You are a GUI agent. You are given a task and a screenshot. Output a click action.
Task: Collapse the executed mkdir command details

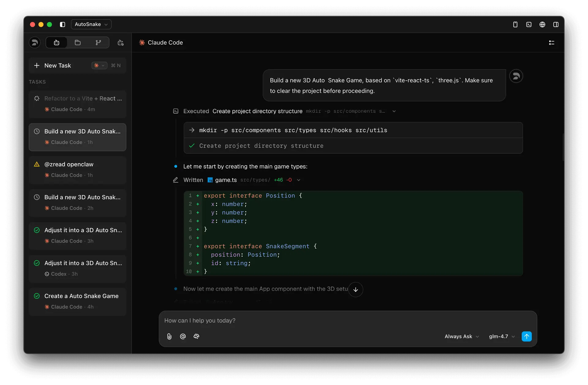click(x=394, y=111)
